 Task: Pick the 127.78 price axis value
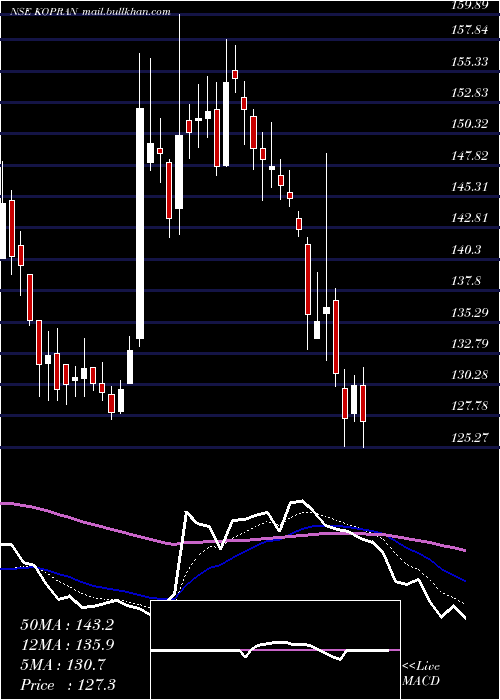(469, 406)
